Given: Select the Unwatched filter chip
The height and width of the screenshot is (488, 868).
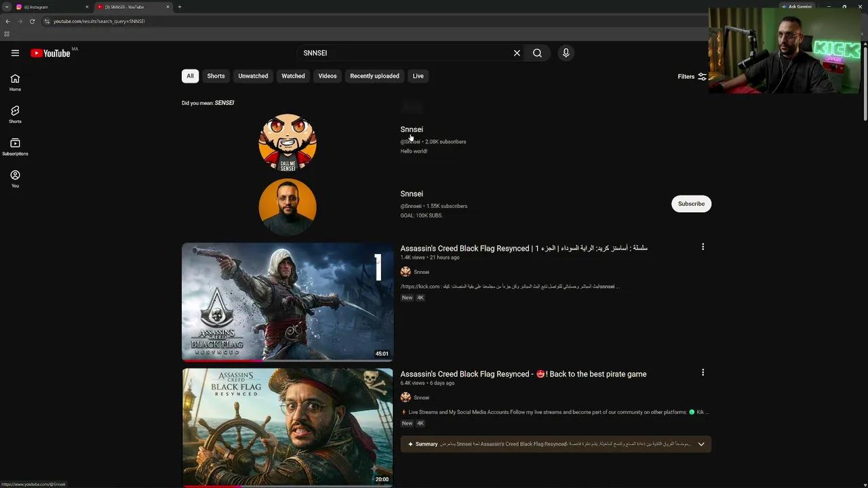Looking at the screenshot, I should 253,76.
